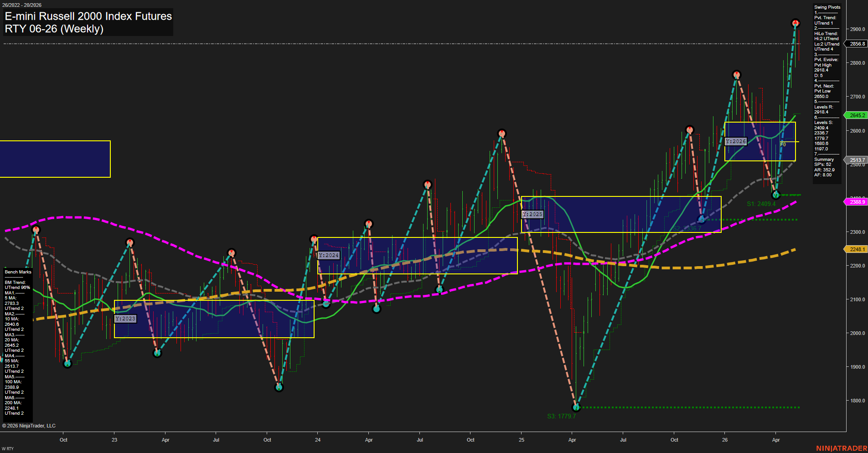Click the 2248.1 value under 200 MA
Screen dimensions: 868x453
pos(12,408)
